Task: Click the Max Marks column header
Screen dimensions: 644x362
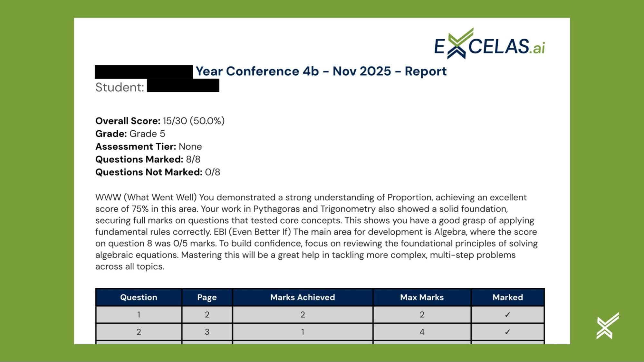Action: pos(422,297)
